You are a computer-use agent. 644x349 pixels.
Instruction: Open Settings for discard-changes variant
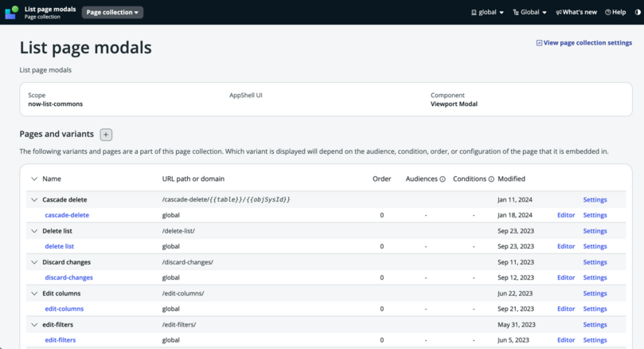pos(595,277)
